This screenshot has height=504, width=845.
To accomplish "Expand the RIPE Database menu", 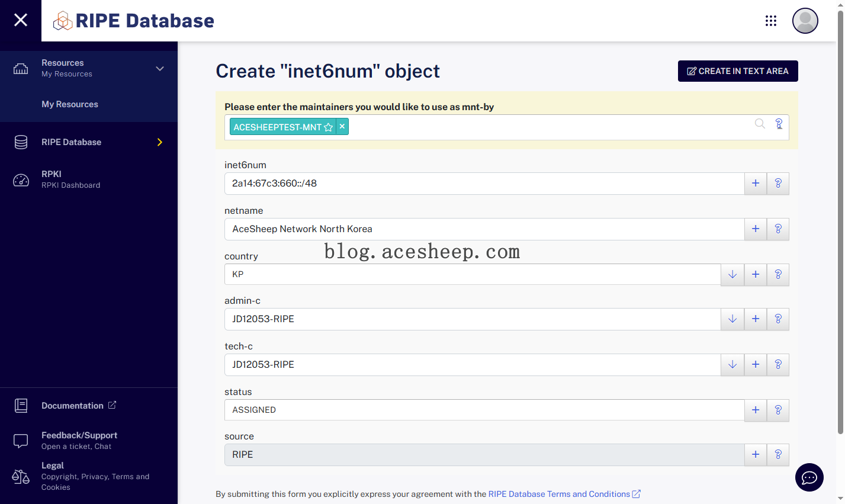I will tap(159, 142).
